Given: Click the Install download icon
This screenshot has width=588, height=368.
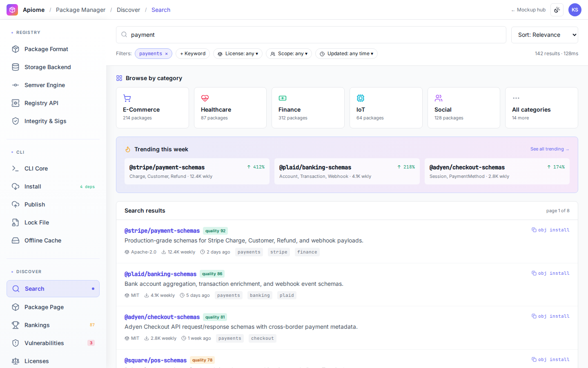Looking at the screenshot, I should click(x=16, y=186).
